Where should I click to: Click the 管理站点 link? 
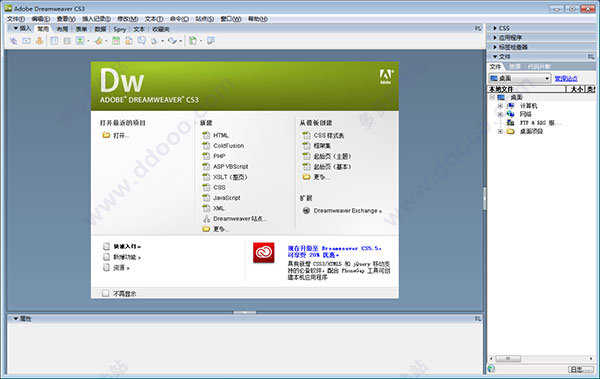tap(566, 78)
